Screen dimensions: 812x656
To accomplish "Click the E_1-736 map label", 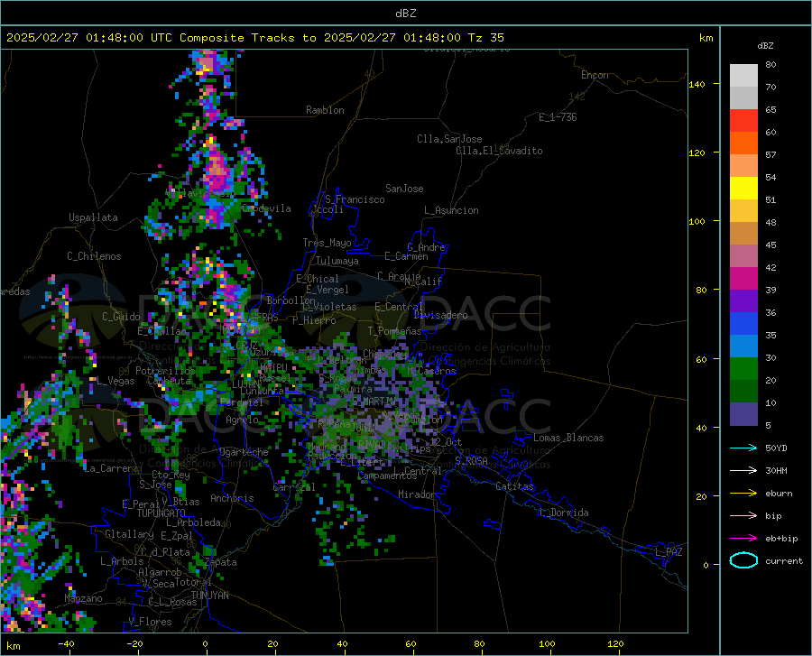I will click(x=558, y=117).
